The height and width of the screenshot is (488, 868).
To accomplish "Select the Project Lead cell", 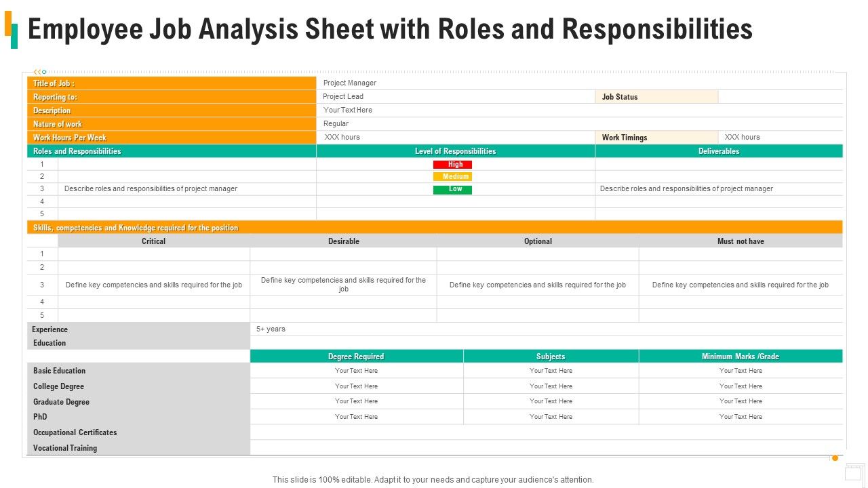I will 456,97.
